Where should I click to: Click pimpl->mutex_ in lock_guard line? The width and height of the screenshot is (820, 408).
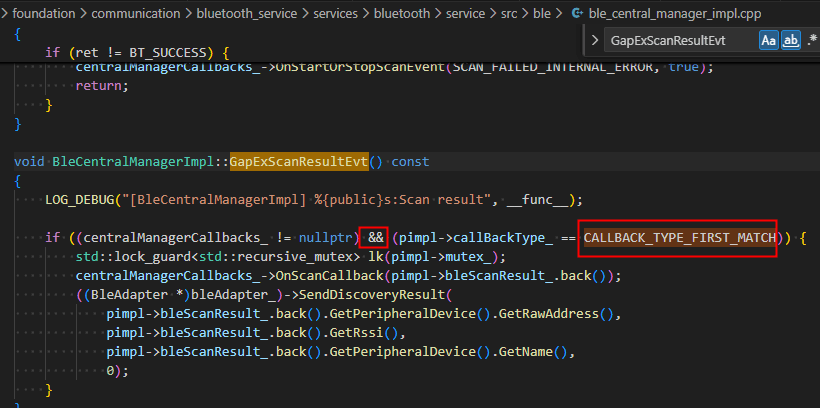[441, 257]
